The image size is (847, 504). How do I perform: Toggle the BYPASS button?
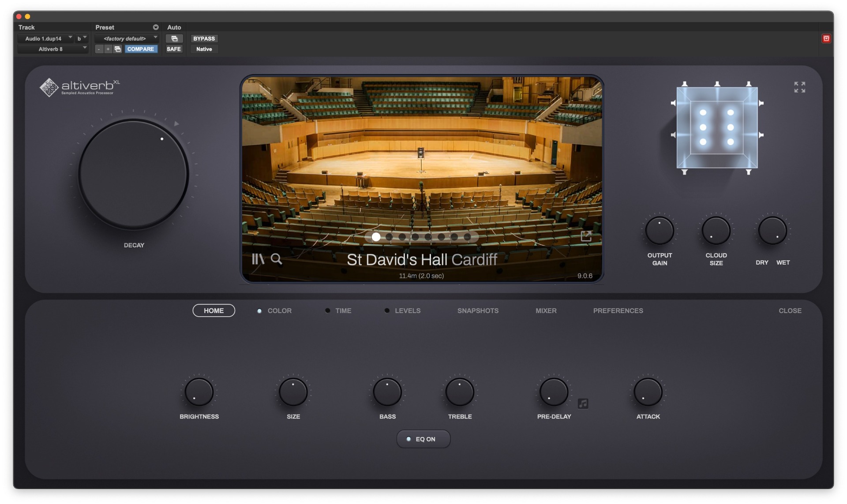203,38
